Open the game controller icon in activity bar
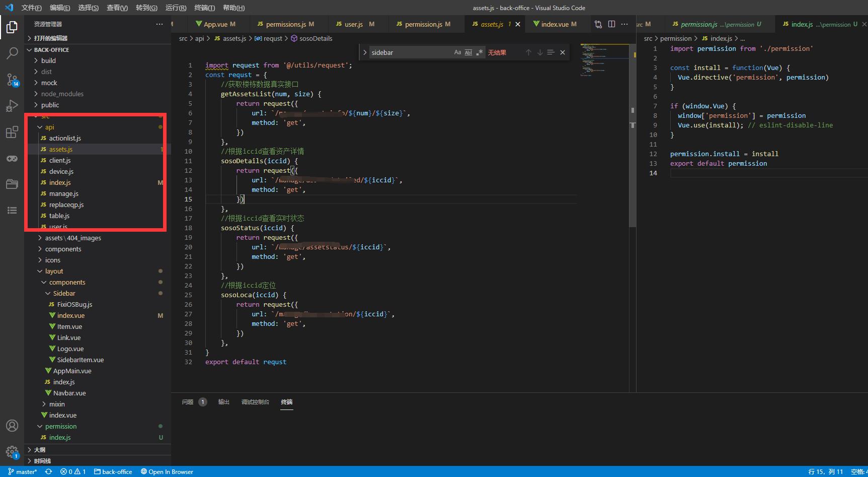Screen dimensions: 868x477 12,158
